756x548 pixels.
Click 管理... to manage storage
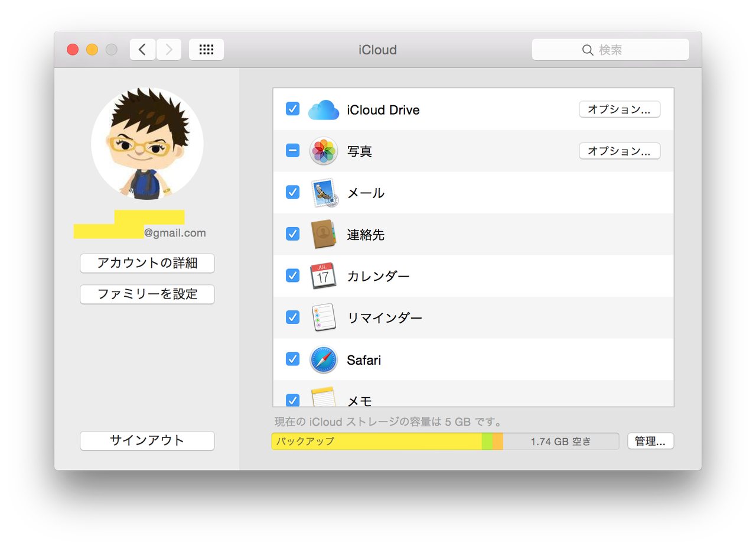click(x=650, y=441)
